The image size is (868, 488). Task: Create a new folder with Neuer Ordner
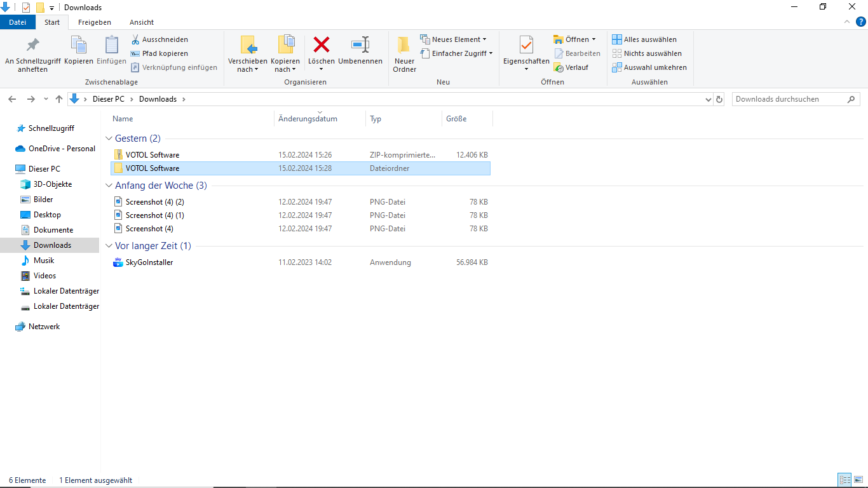coord(404,54)
